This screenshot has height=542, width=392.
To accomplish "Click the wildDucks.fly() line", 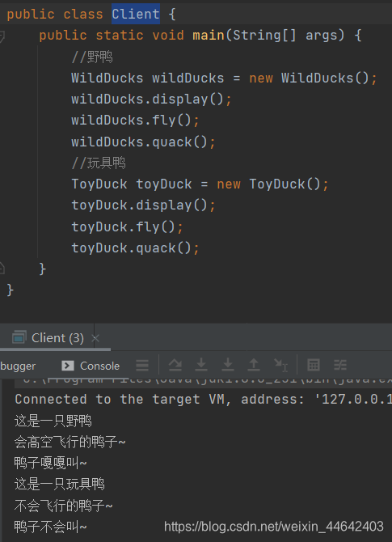I will [x=135, y=121].
